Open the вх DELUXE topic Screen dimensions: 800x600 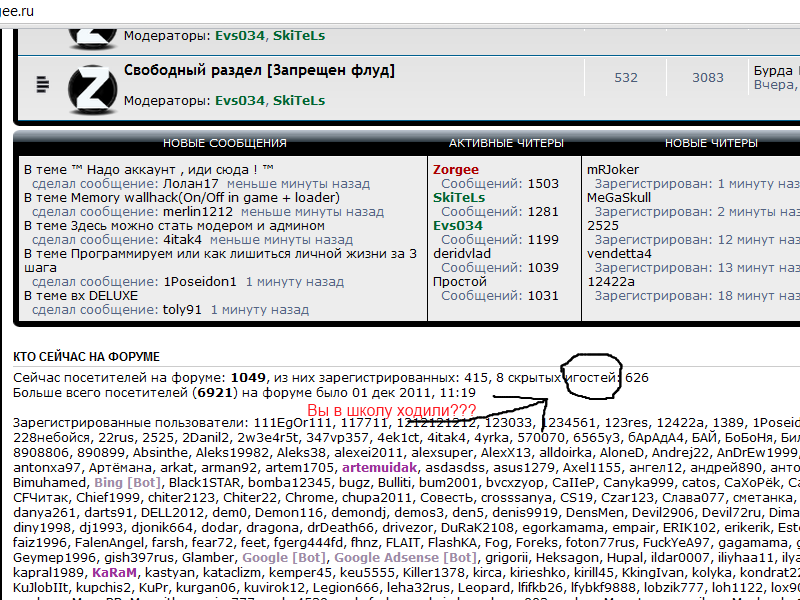tap(104, 296)
